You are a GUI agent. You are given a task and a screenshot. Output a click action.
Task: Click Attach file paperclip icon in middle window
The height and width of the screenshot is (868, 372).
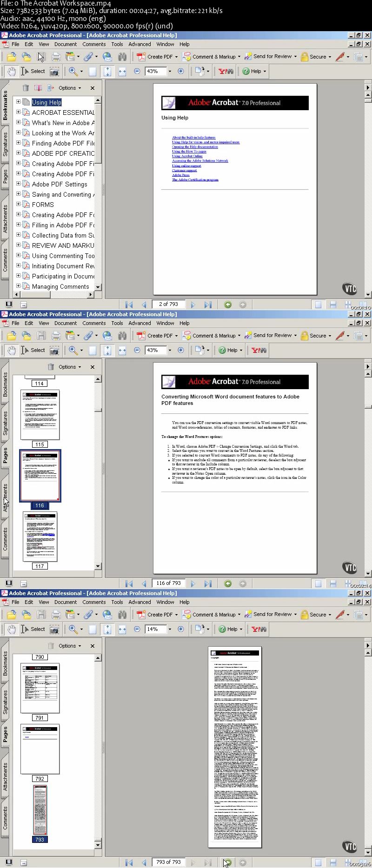coord(88,336)
